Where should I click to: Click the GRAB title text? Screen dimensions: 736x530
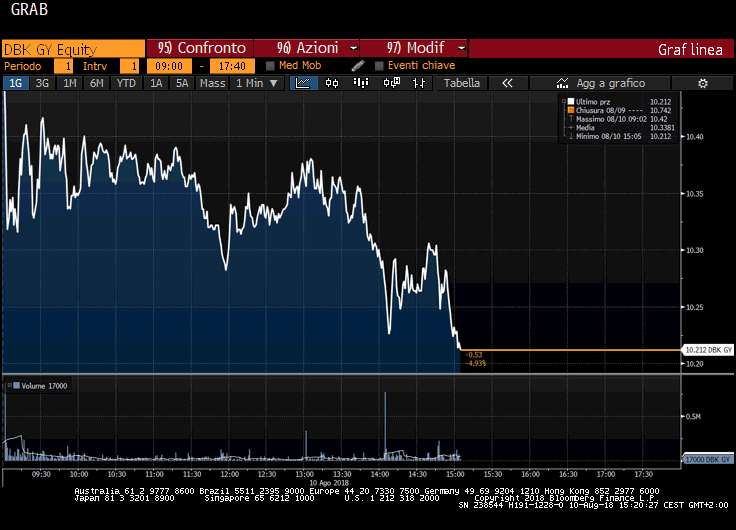(29, 9)
